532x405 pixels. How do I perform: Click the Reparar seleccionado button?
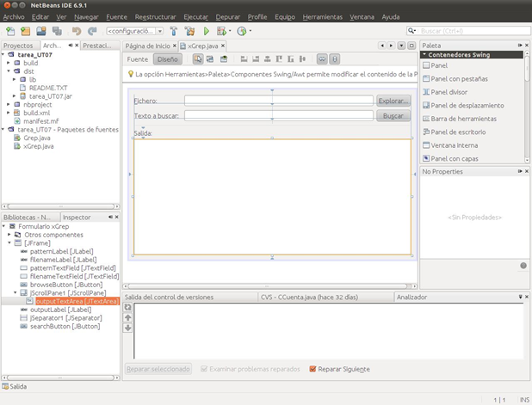tap(158, 369)
